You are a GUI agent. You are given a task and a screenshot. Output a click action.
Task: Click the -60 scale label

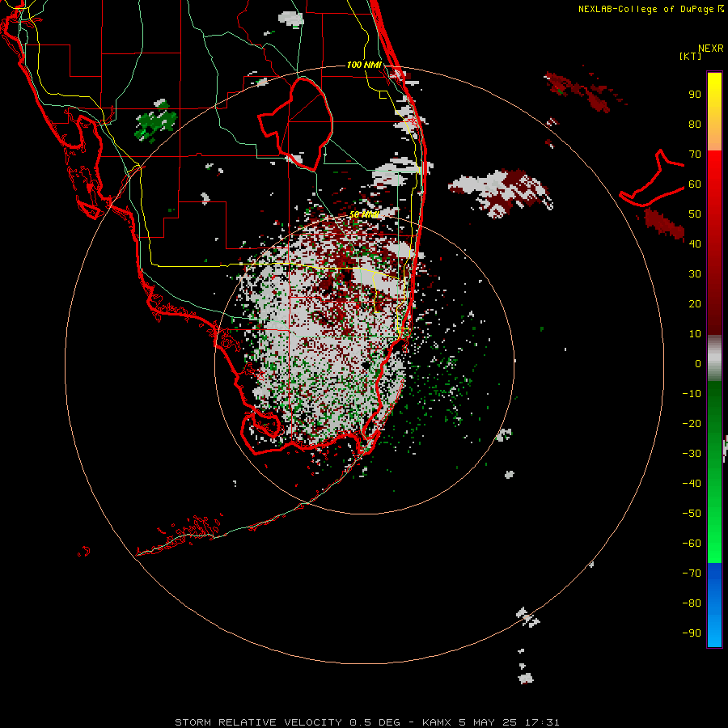point(692,544)
